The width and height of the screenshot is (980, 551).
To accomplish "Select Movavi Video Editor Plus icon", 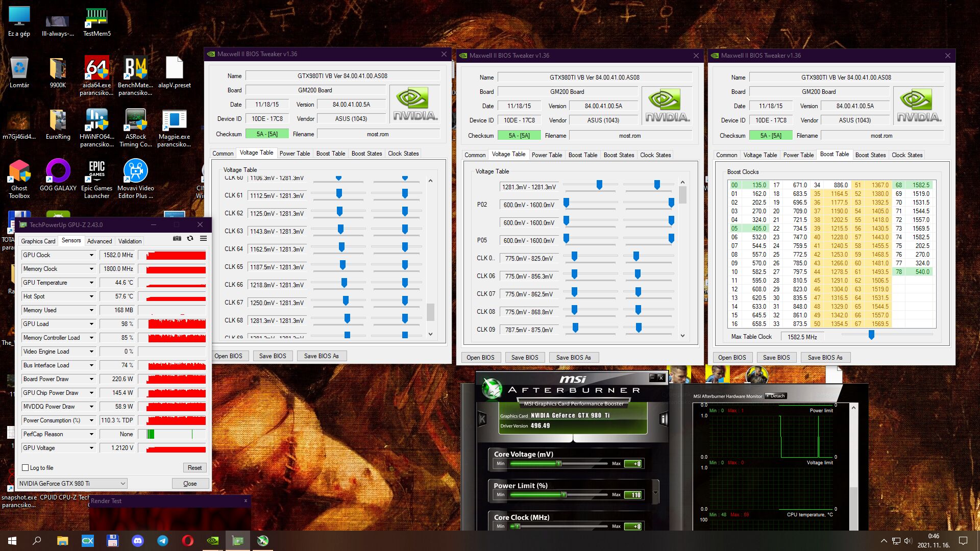I will pos(135,179).
